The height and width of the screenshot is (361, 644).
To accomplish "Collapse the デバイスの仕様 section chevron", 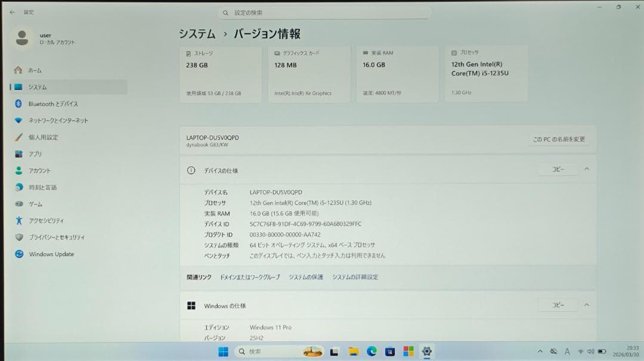I will pyautogui.click(x=587, y=169).
